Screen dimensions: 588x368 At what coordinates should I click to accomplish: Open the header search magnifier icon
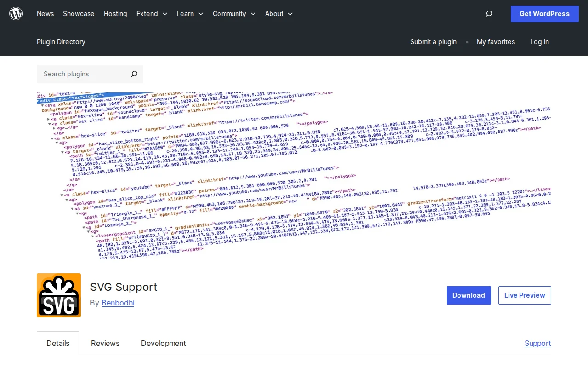point(489,14)
